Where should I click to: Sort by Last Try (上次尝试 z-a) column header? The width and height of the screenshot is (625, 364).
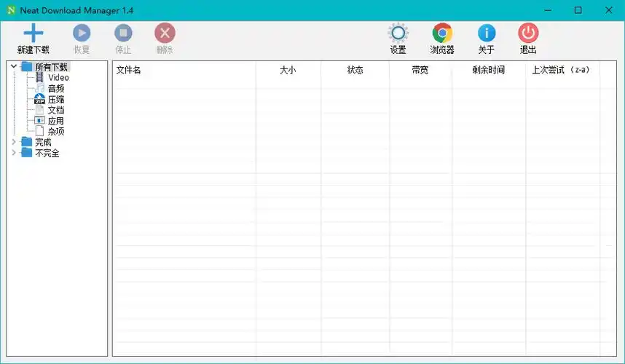[562, 70]
